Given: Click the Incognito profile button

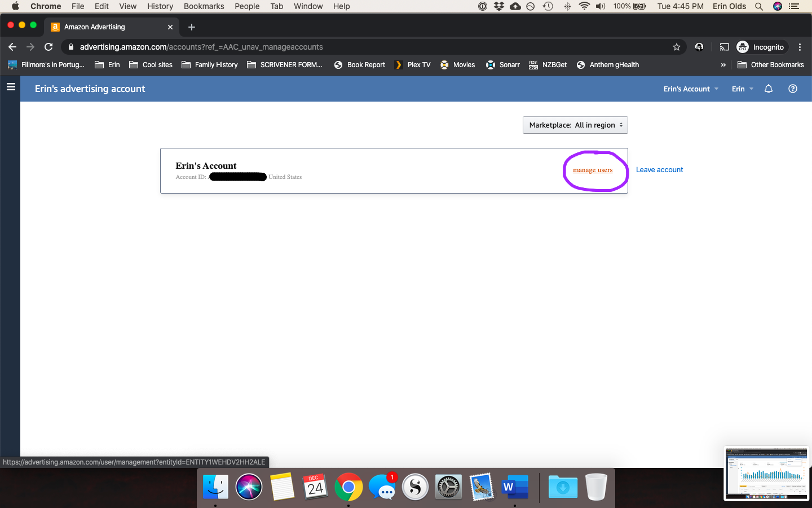Looking at the screenshot, I should click(x=760, y=47).
